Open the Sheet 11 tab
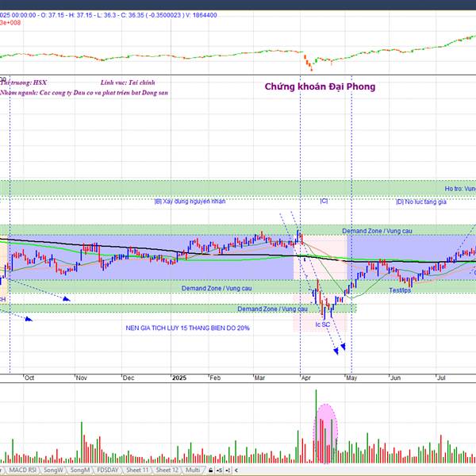Viewport: 476px width, 476px height. click(137, 470)
